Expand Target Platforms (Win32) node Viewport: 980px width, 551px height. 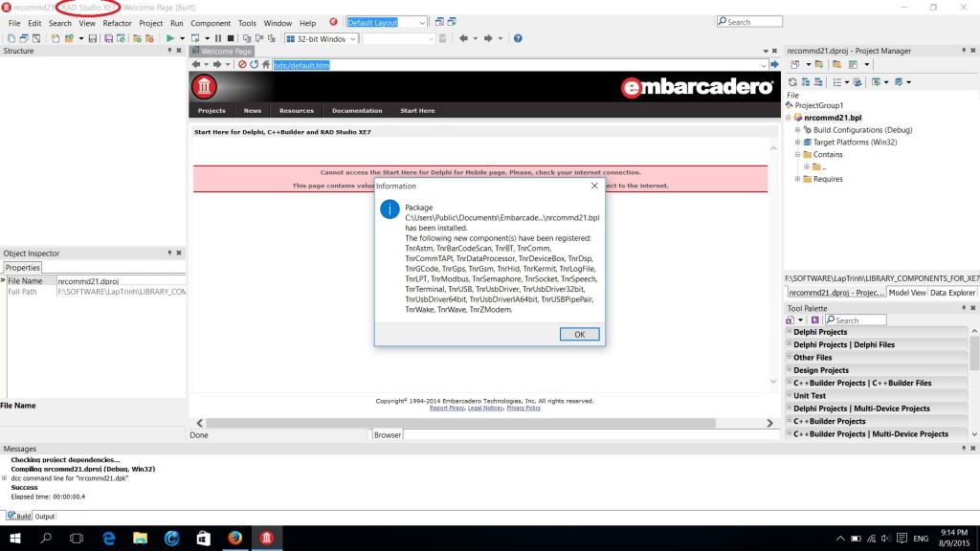coord(797,143)
